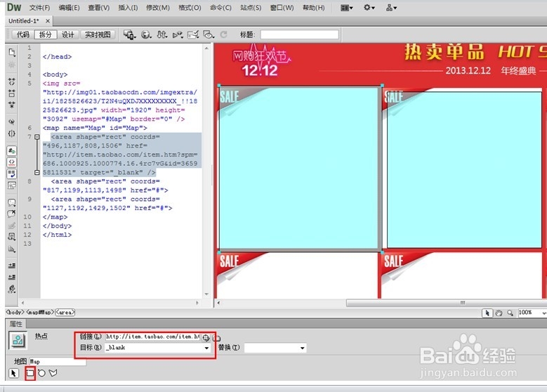Click the syntax error alerts icon
547x392 pixels.
(x=12, y=185)
